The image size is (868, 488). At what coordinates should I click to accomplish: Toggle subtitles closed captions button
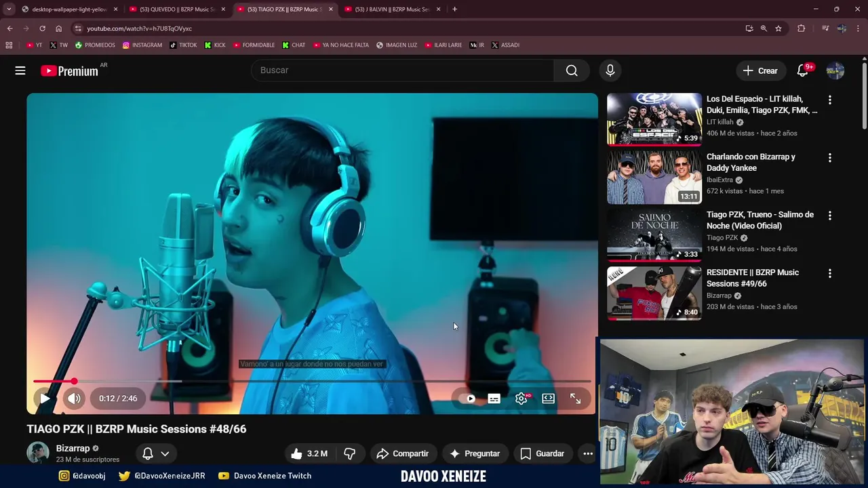[494, 399]
